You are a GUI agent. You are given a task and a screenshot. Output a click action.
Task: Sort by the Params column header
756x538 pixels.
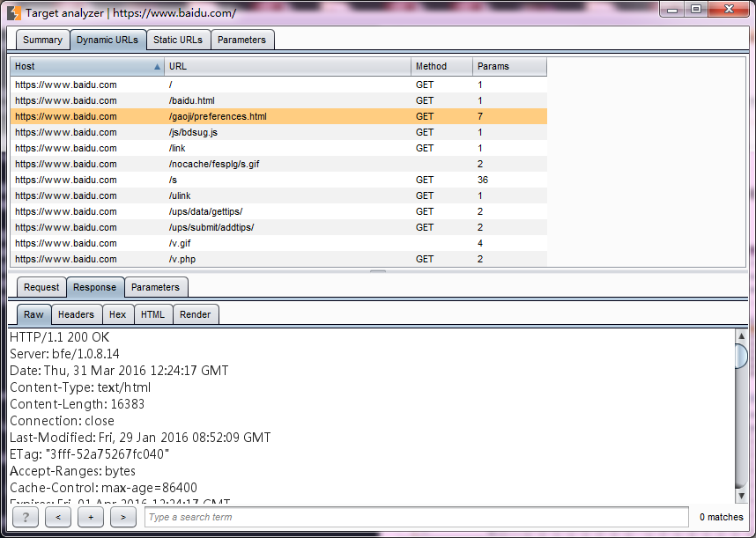(x=508, y=66)
